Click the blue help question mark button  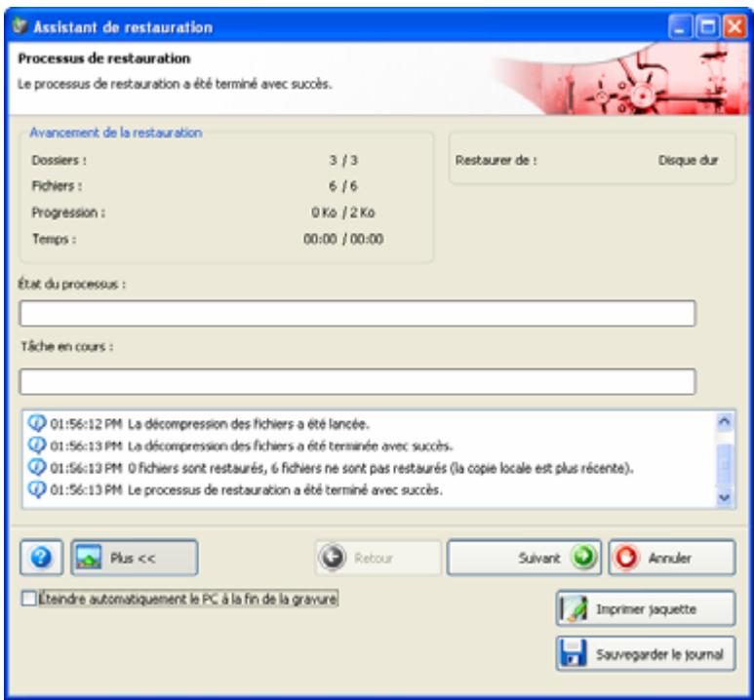[x=41, y=558]
